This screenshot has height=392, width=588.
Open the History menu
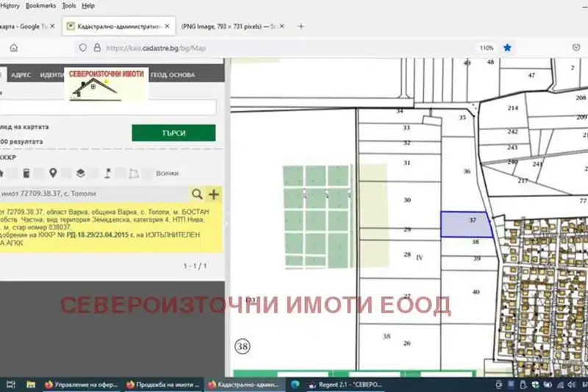click(10, 6)
